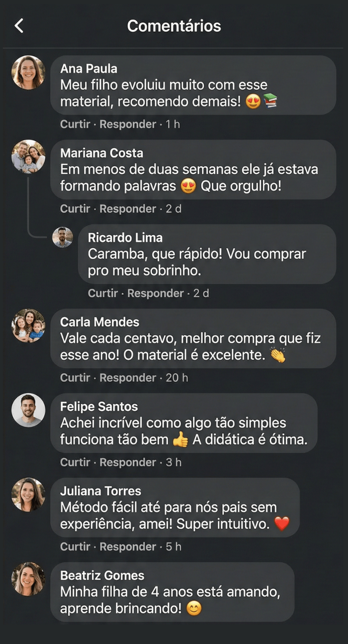Click Responder under Felipe Santos' comment

point(128,462)
